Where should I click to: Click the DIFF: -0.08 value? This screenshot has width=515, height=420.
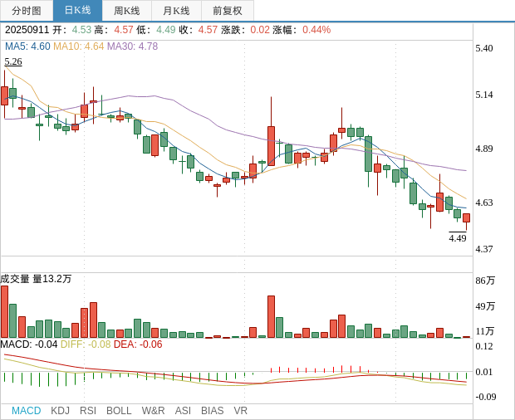pos(86,344)
